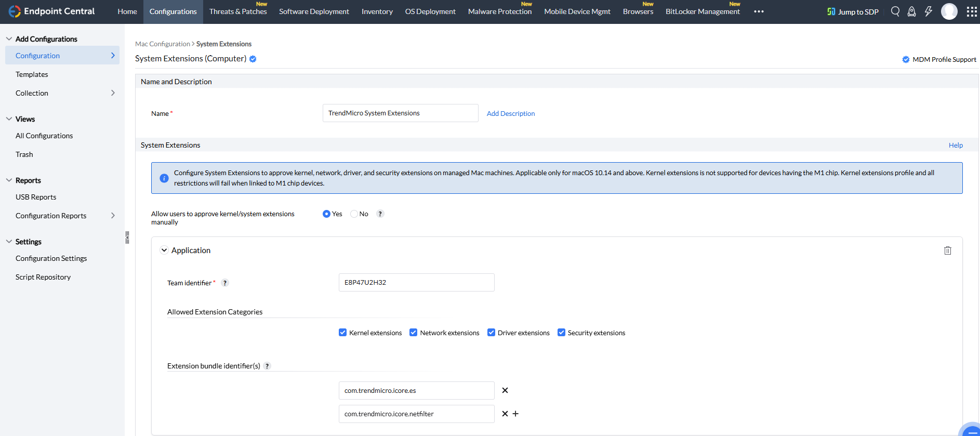Select No for manual extension approval

pyautogui.click(x=354, y=214)
